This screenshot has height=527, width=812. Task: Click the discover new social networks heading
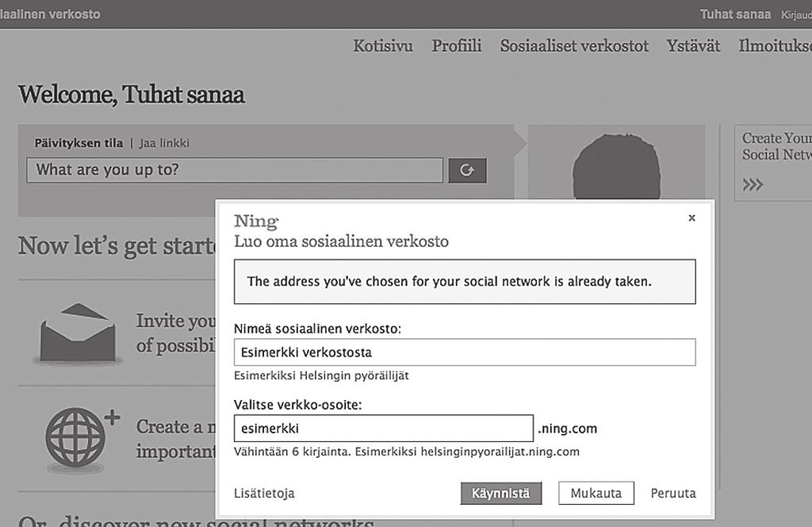click(x=196, y=520)
